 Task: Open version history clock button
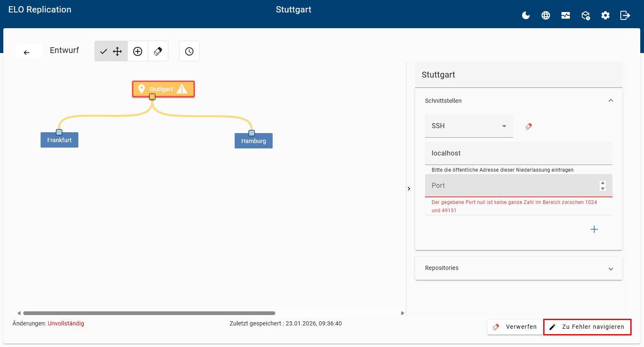pos(190,51)
